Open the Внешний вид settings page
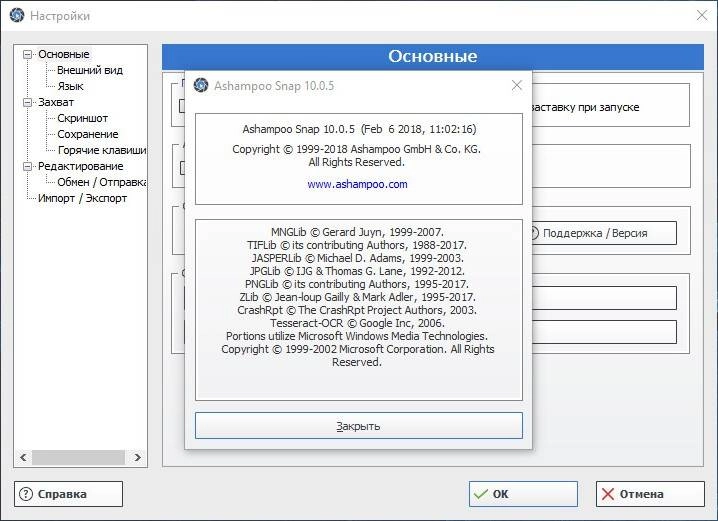The height and width of the screenshot is (521, 718). pos(90,70)
